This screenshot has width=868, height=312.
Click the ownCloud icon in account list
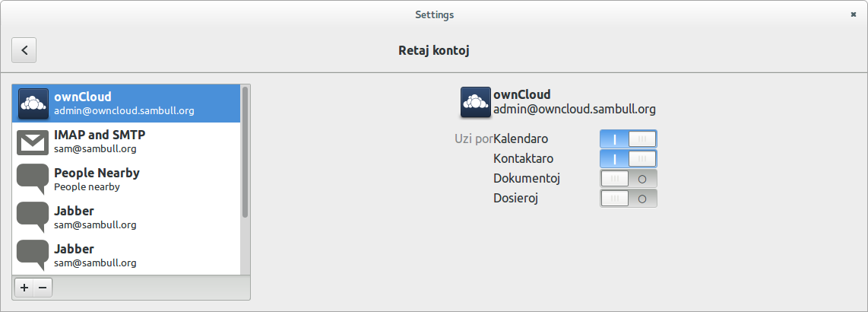pyautogui.click(x=33, y=103)
